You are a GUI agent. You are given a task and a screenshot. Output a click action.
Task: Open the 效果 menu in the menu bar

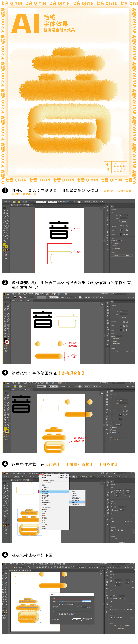coord(42,473)
